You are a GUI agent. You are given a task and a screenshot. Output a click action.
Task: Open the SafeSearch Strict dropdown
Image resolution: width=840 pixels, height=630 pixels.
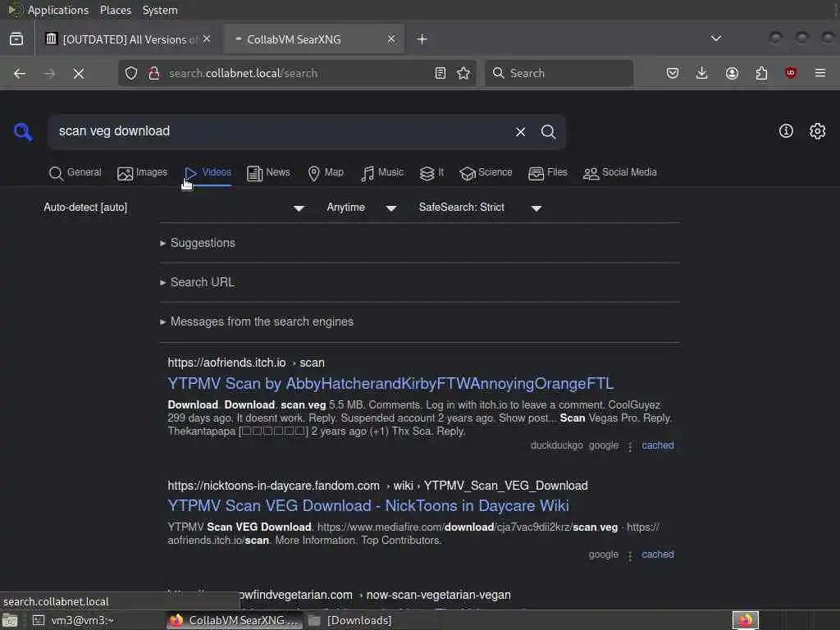[481, 208]
